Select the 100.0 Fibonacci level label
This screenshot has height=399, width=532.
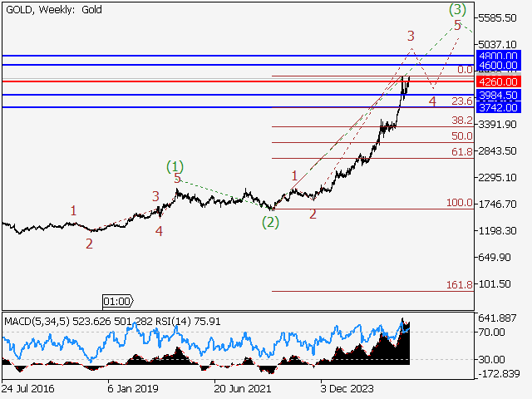(459, 203)
